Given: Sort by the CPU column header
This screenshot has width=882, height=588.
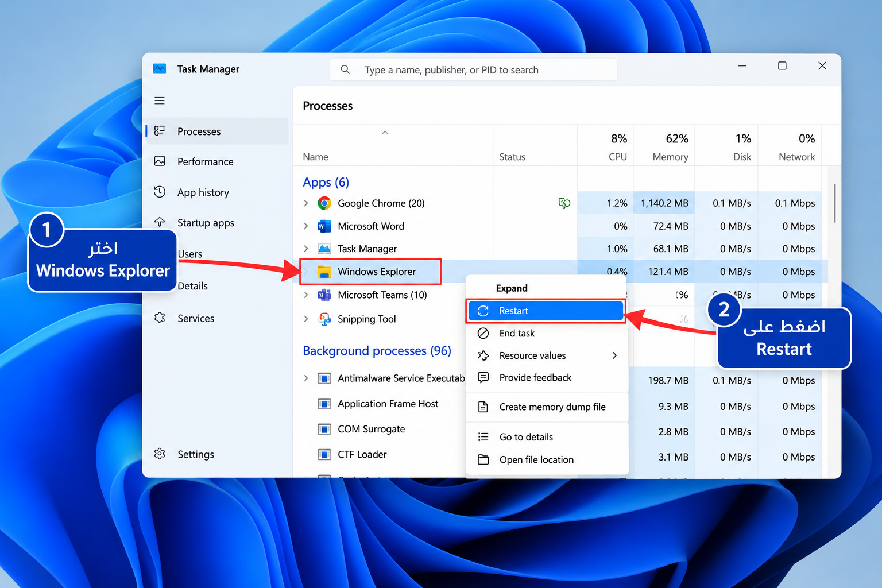Looking at the screenshot, I should pos(605,146).
